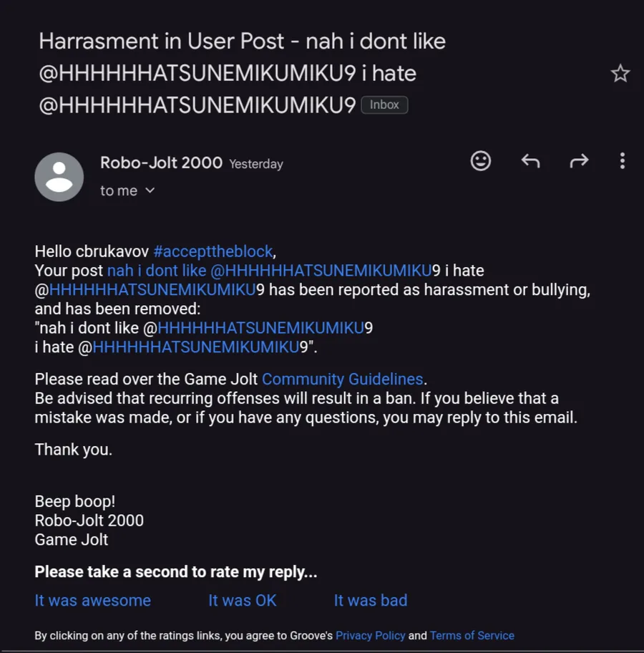This screenshot has height=653, width=644.
Task: Rate the reply as 'It was awesome'
Action: click(93, 601)
